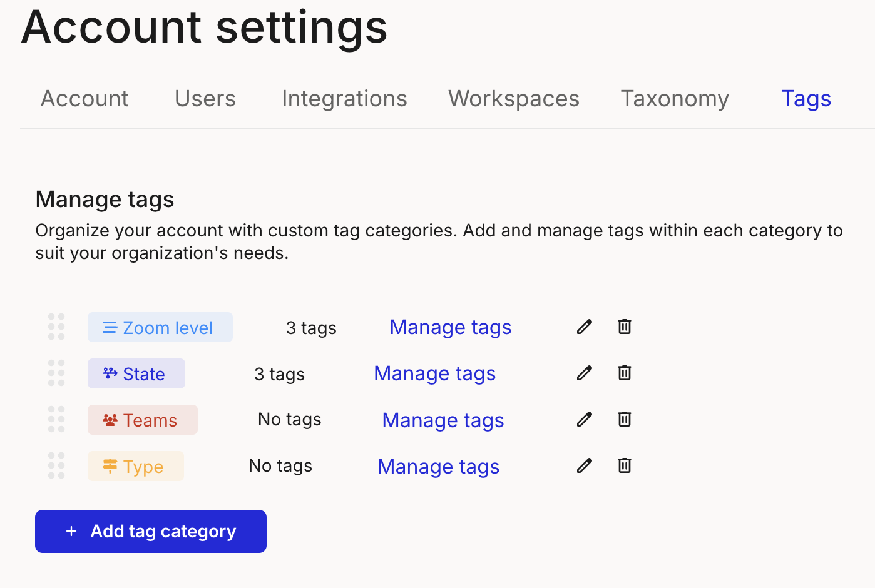The image size is (875, 588).
Task: Delete the Teams tag category
Action: tap(624, 419)
